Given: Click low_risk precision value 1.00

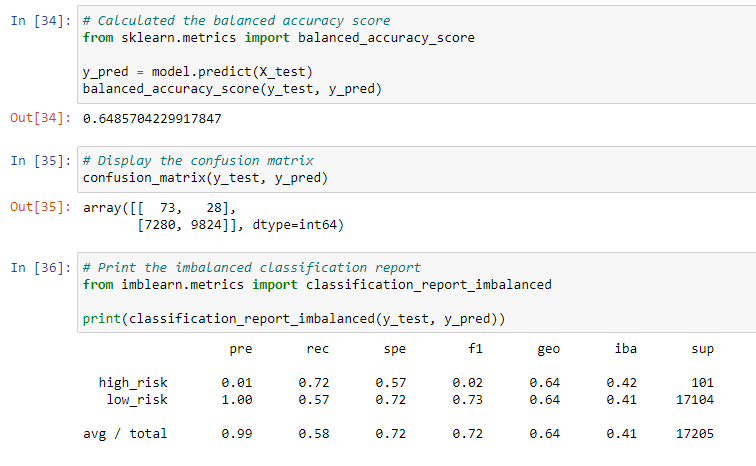Looking at the screenshot, I should click(x=237, y=400).
